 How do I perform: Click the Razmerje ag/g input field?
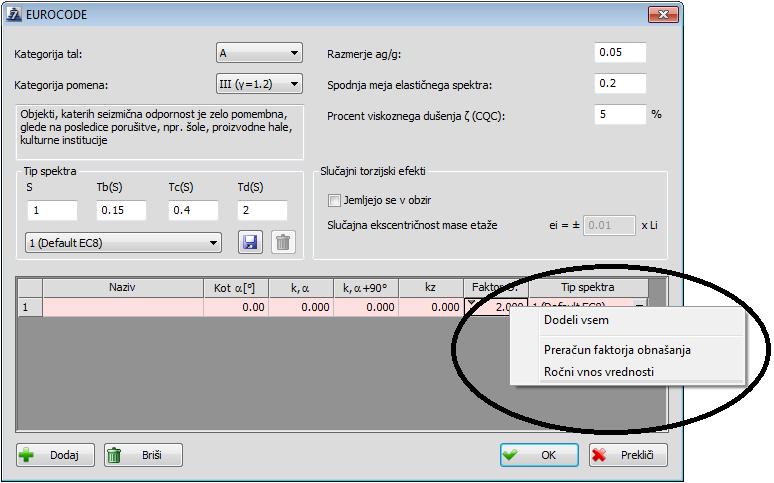point(620,52)
